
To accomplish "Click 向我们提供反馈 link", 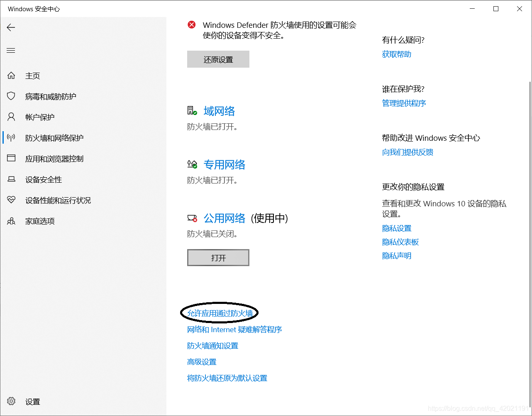I will (408, 152).
